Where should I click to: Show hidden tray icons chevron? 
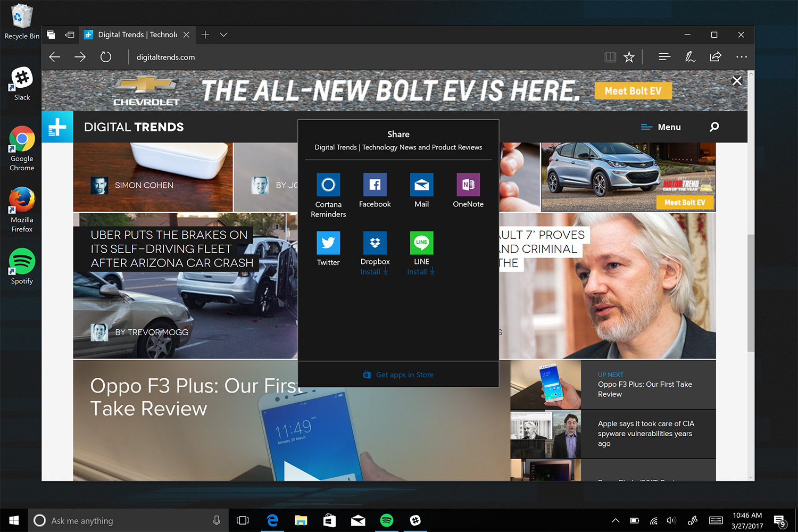click(x=616, y=520)
